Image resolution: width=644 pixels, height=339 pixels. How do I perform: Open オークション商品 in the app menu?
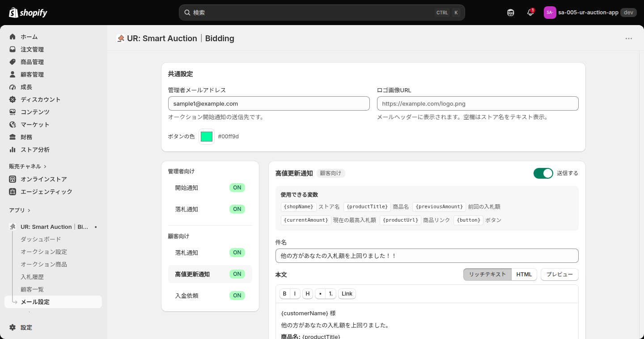click(44, 265)
